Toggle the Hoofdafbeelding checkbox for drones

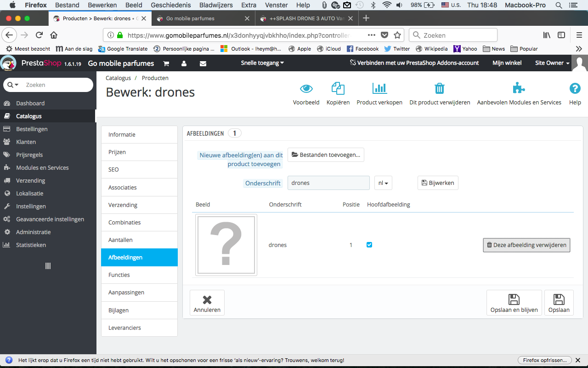(x=369, y=245)
